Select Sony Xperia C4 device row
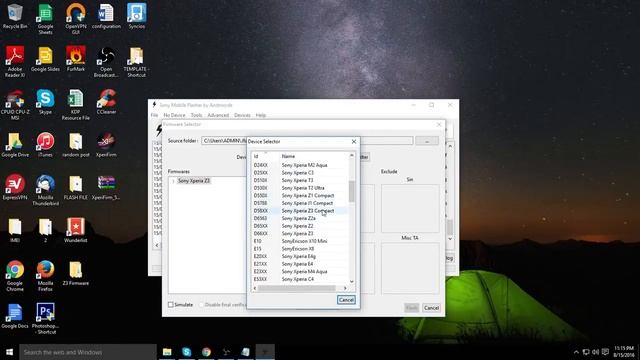Viewport: 640px width, 360px height. pyautogui.click(x=300, y=279)
